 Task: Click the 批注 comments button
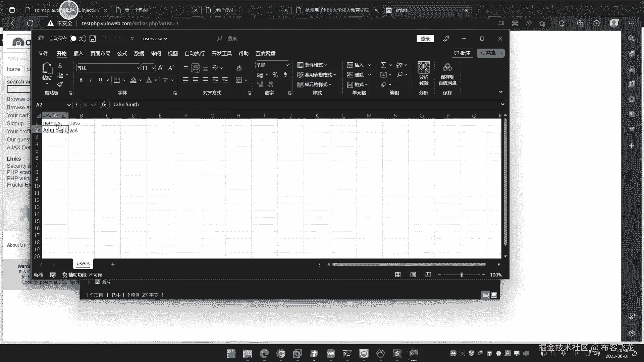tap(462, 53)
